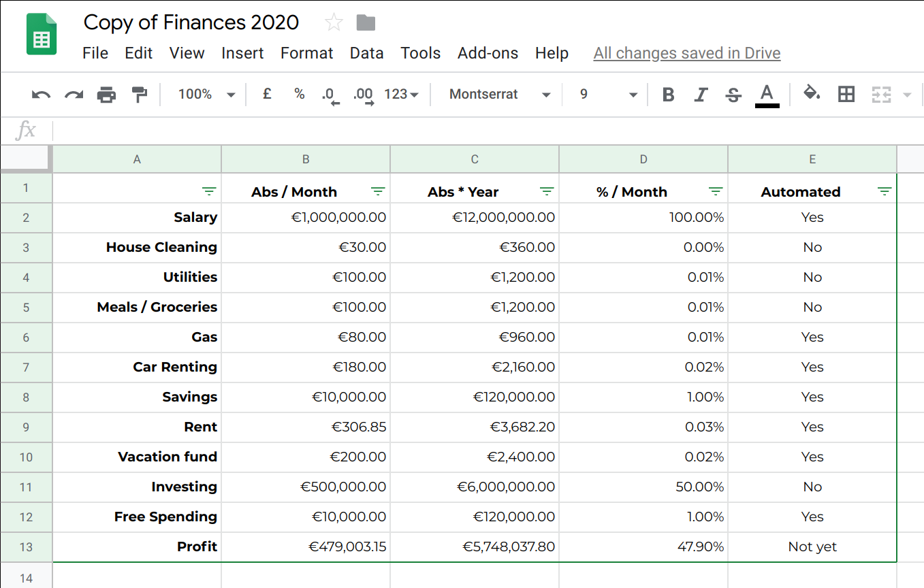Toggle strikethrough formatting

coord(733,95)
